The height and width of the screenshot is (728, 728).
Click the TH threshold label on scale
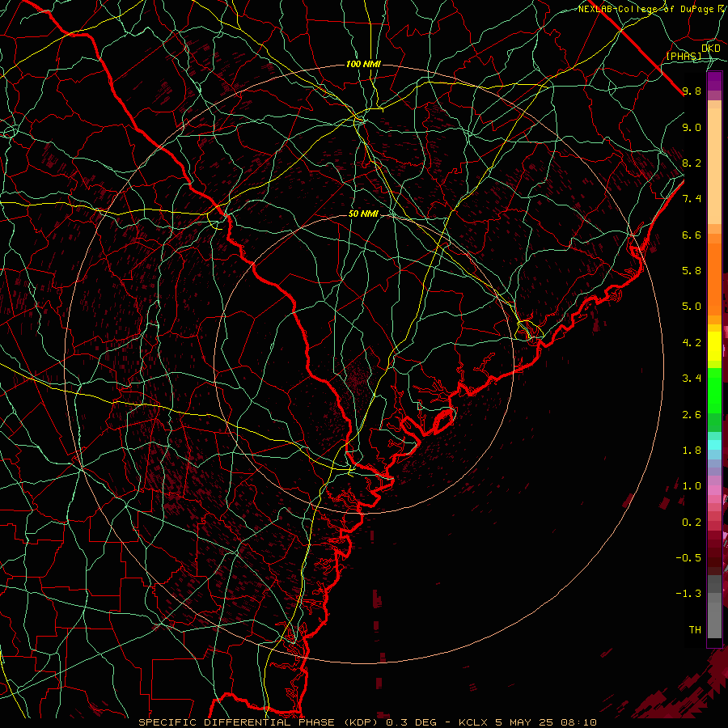click(x=695, y=630)
